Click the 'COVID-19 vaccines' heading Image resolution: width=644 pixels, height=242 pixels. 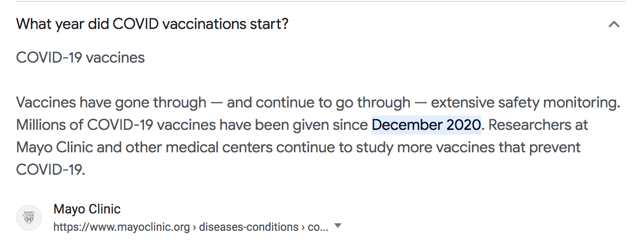pos(80,57)
